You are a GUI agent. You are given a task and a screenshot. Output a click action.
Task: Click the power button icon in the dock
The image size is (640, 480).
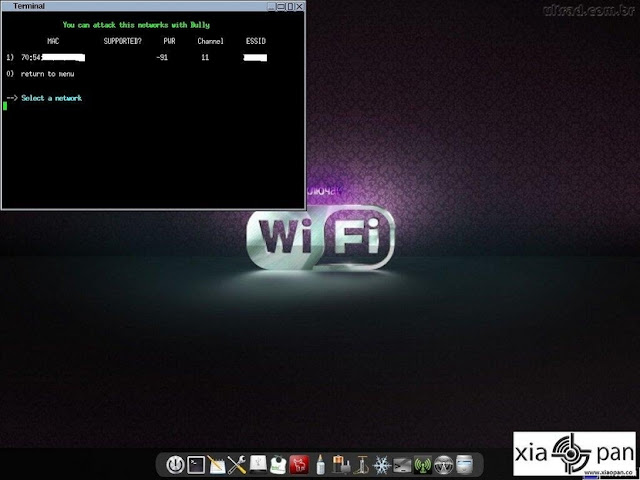[175, 464]
